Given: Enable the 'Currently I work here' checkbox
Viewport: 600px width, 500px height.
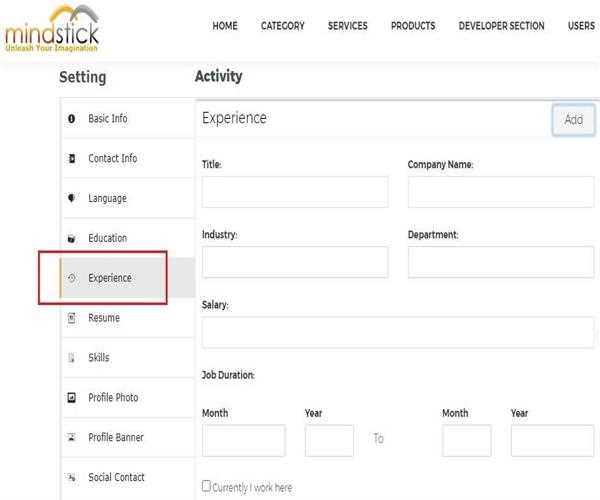Looking at the screenshot, I should (207, 486).
